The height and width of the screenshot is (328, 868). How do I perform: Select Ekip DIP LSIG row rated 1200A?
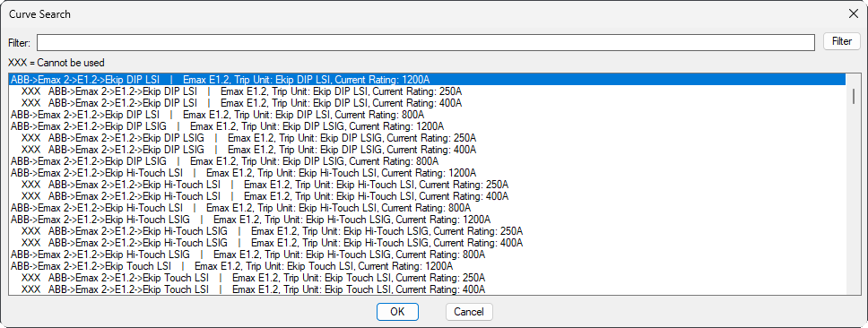tap(428, 126)
